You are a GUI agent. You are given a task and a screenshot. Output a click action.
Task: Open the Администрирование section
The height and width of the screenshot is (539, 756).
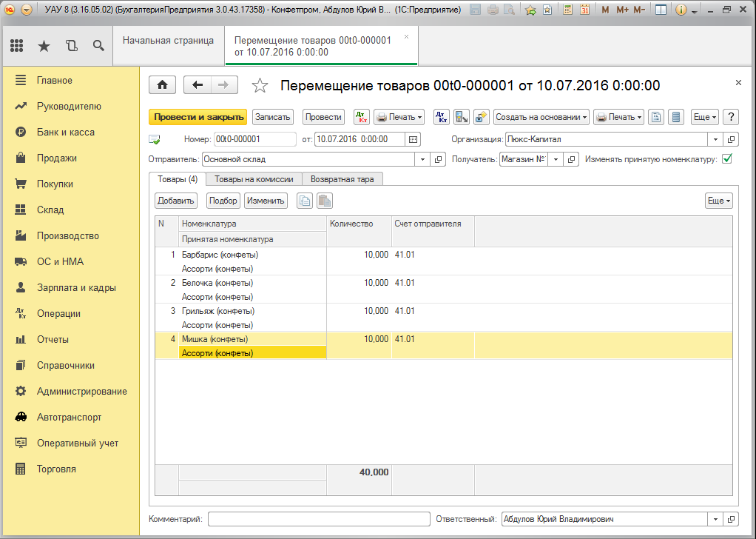coord(82,392)
